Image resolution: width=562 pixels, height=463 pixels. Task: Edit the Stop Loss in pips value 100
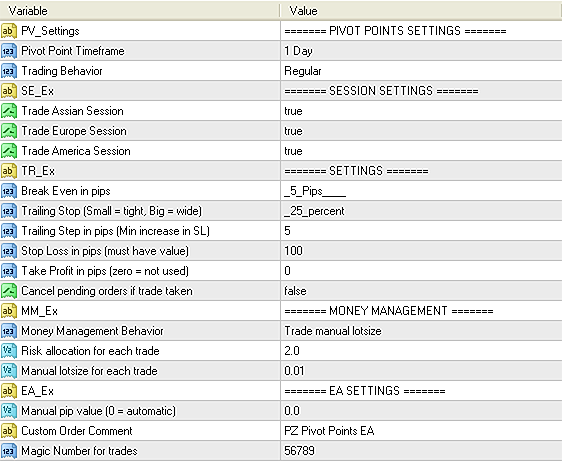(421, 251)
